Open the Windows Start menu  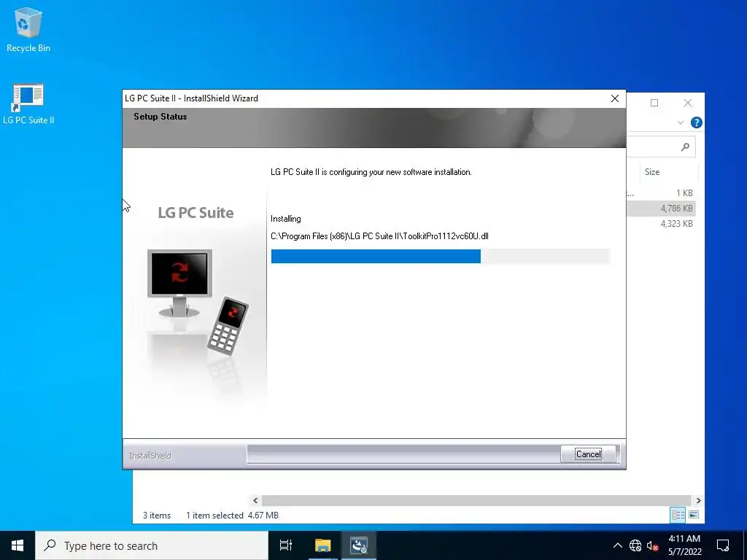pyautogui.click(x=18, y=545)
